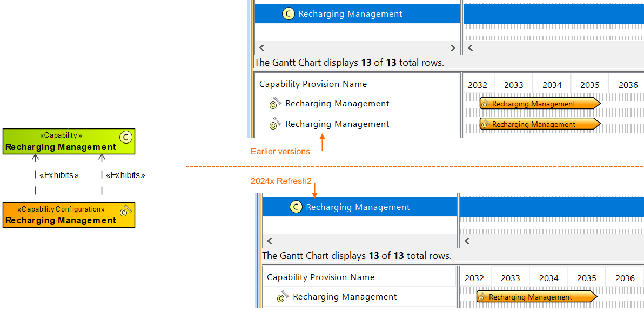
Task: Click the C icon in the selected 2024x Refresh2 row
Action: click(296, 207)
